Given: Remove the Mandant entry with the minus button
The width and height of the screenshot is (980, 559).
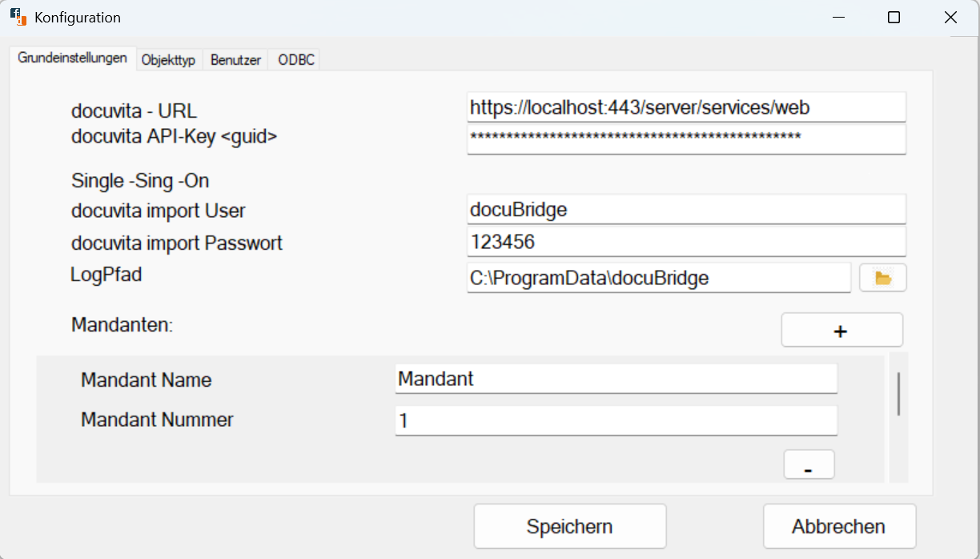Looking at the screenshot, I should coord(808,464).
